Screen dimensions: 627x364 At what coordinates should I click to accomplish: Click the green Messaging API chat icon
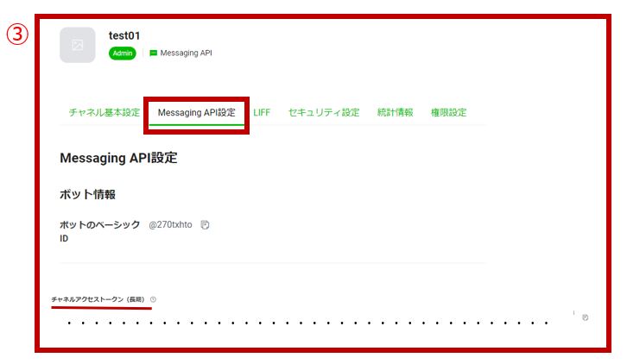[x=153, y=53]
